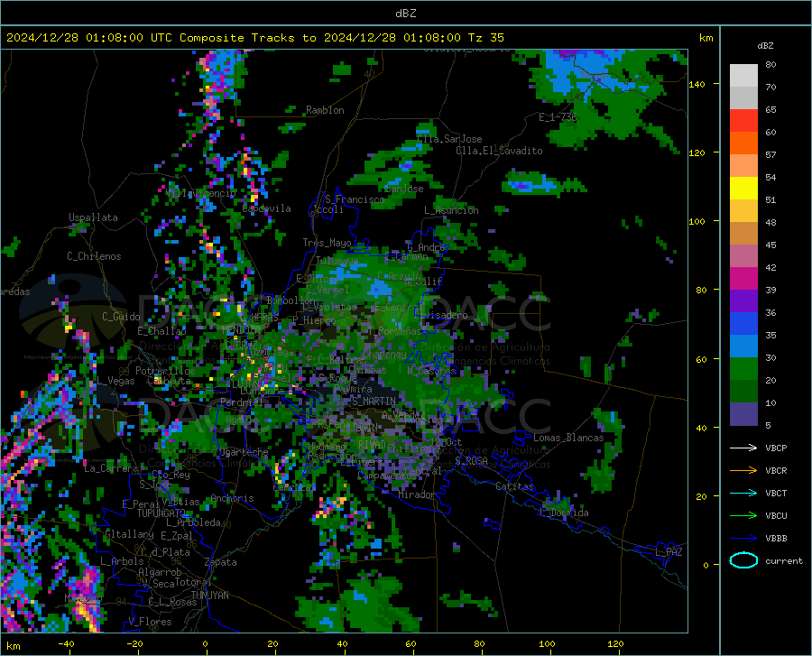Click the S_MARTIN place label
Screen dimensions: 812x656
pyautogui.click(x=374, y=402)
